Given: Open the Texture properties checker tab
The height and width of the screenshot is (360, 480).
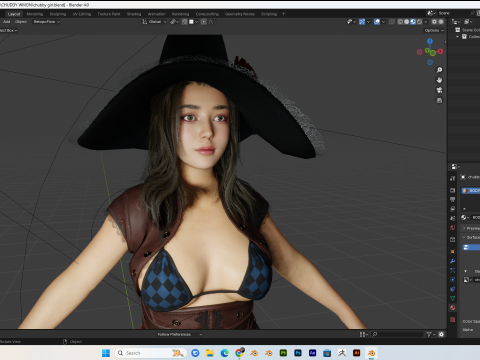Looking at the screenshot, I should pos(452,320).
